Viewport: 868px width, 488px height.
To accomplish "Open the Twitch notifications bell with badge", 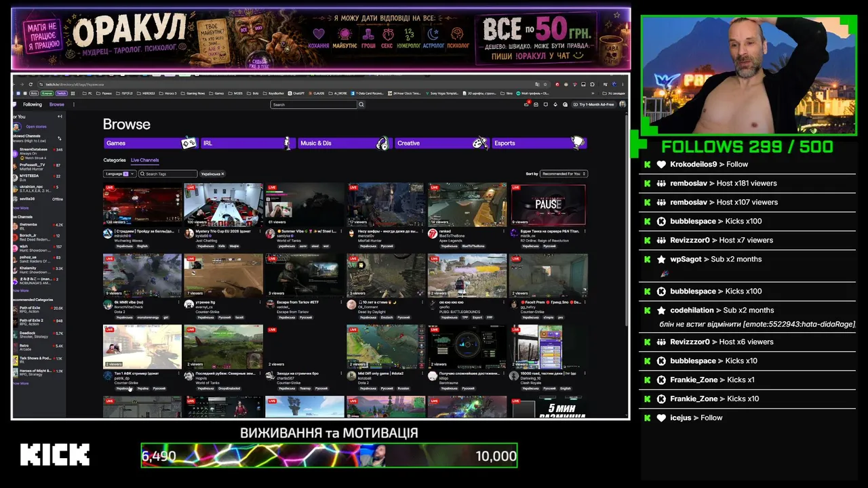I will [x=527, y=104].
